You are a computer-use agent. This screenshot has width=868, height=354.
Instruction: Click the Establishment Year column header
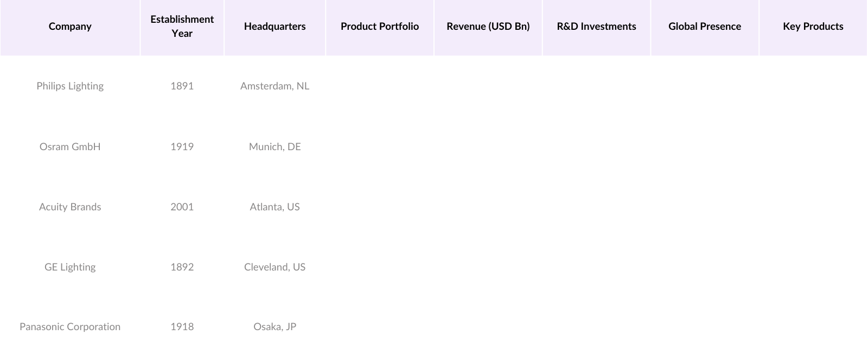click(182, 27)
